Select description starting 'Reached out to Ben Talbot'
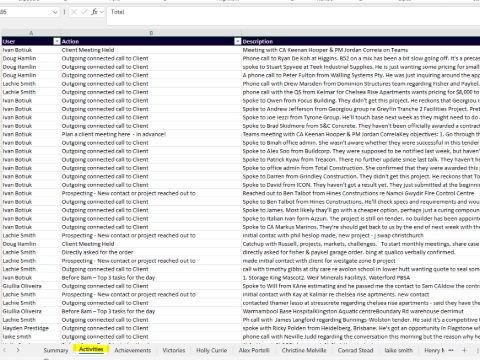Viewport: 480px width, 360px height. pyautogui.click(x=361, y=193)
